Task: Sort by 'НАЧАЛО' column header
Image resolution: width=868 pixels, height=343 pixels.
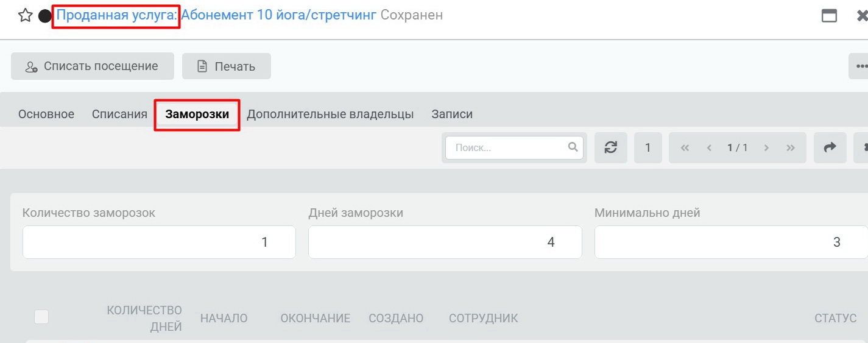Action: (224, 318)
